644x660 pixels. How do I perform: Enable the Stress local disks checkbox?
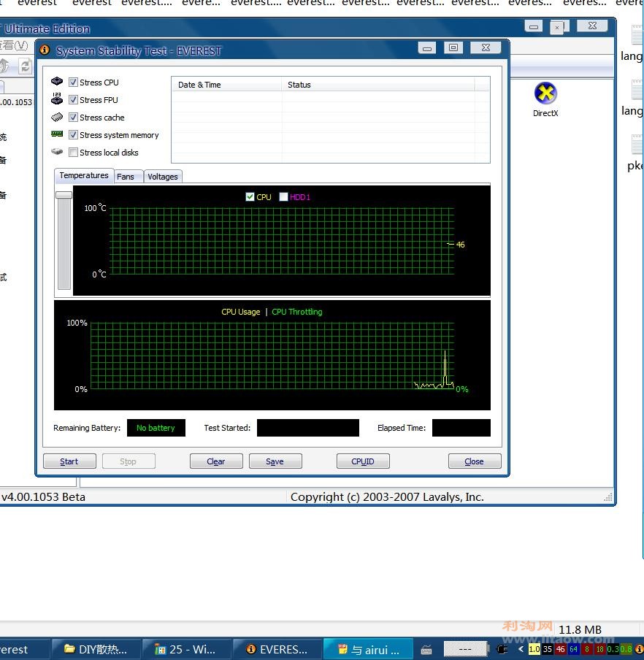click(x=73, y=153)
